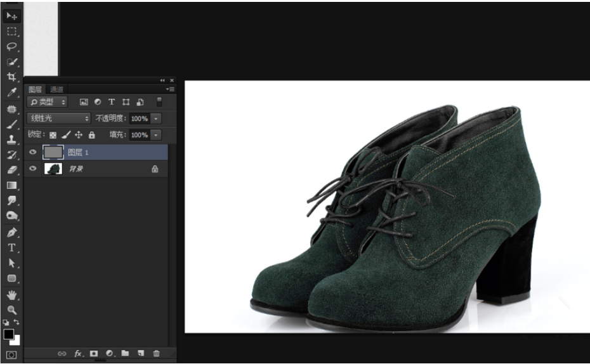Open the 线性光 blend mode dropdown
This screenshot has width=590, height=364.
[x=59, y=119]
